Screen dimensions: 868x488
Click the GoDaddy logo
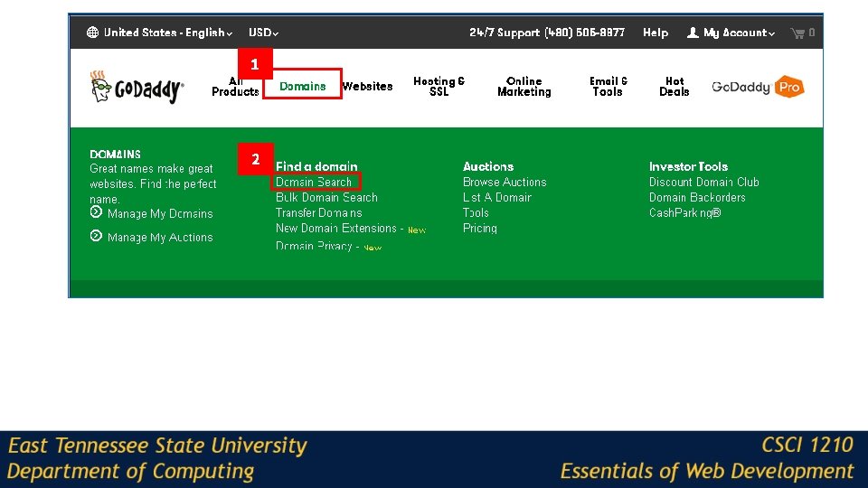(137, 87)
